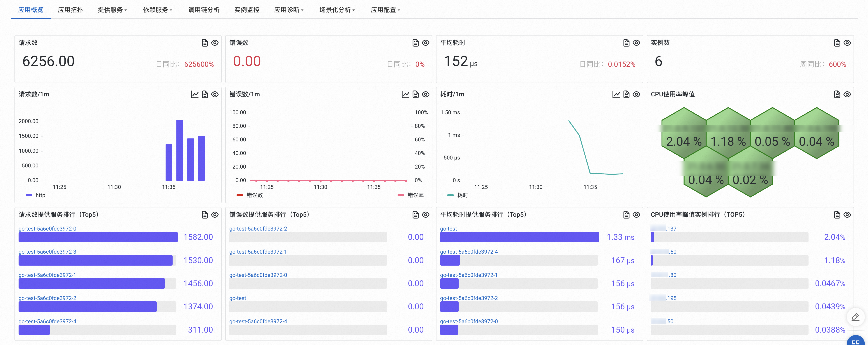Viewport: 868px width, 345px height.
Task: Toggle eye icon on 错误数 card
Action: [426, 43]
